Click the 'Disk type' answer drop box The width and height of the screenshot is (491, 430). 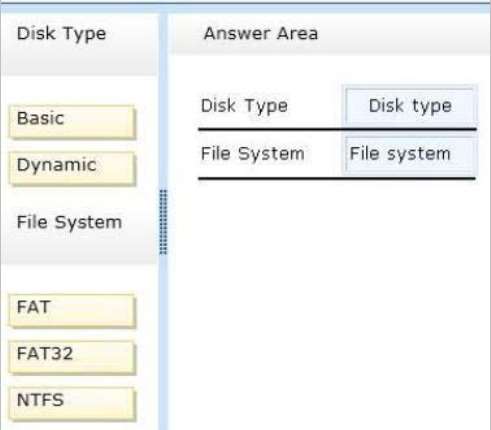pyautogui.click(x=410, y=106)
